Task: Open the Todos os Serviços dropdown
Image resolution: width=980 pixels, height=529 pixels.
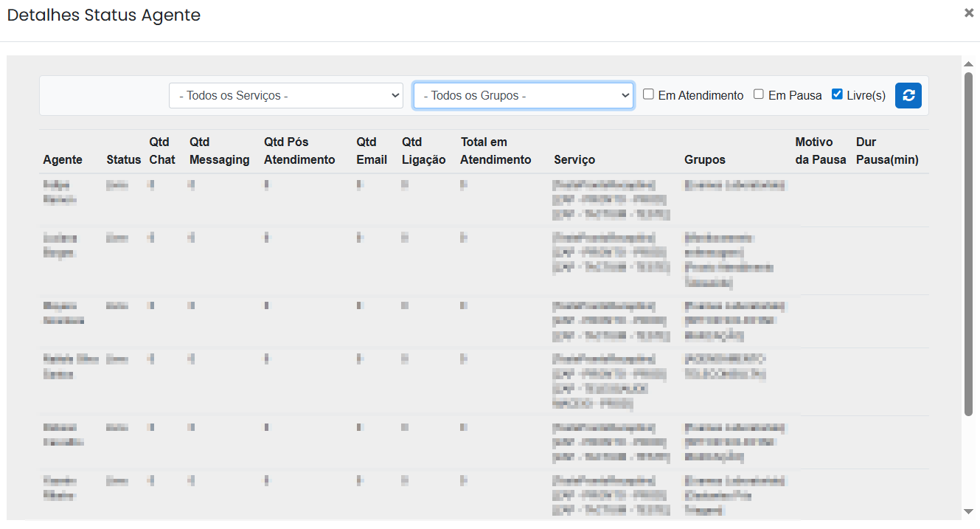Action: coord(285,96)
